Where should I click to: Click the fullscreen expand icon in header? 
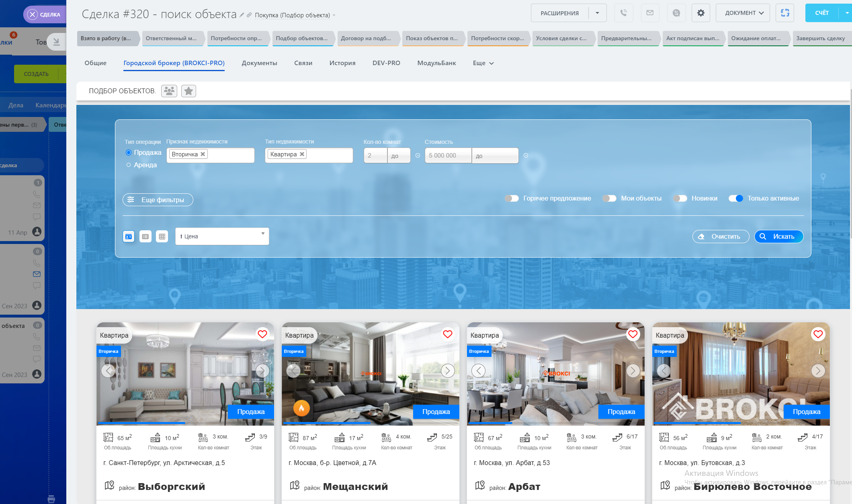tap(785, 13)
